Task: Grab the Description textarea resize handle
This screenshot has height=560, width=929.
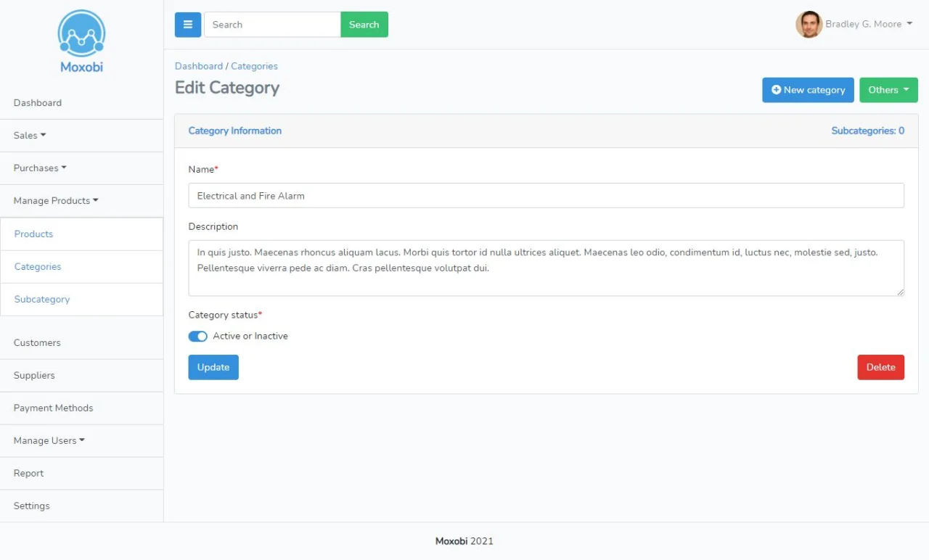Action: [x=900, y=292]
